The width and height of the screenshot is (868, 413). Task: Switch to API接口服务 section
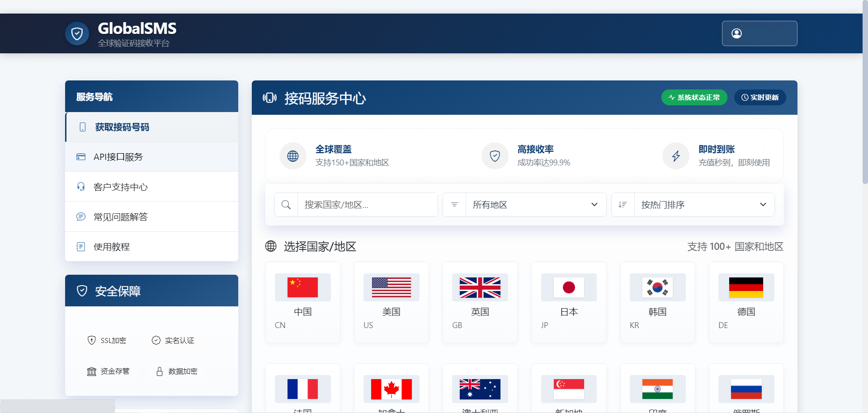tap(118, 156)
